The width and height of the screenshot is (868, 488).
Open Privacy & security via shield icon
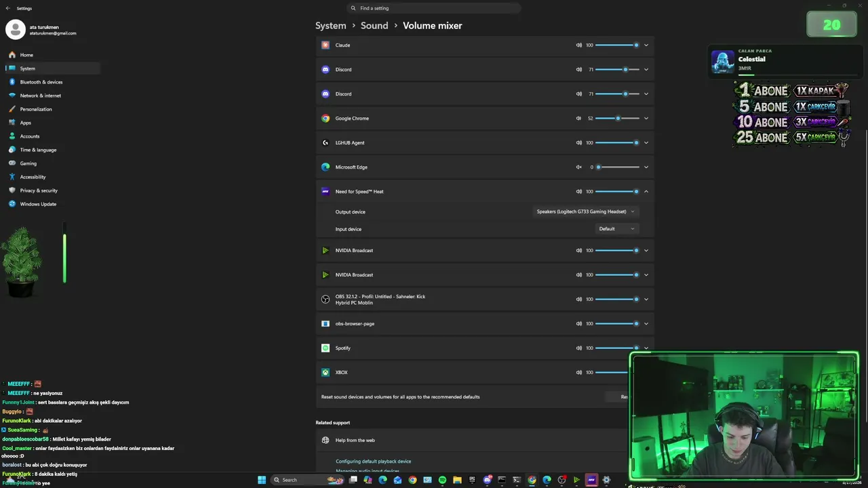pyautogui.click(x=12, y=190)
